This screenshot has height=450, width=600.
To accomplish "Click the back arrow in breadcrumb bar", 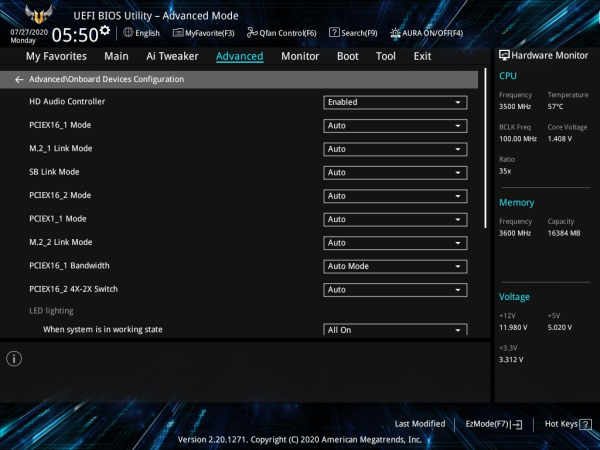I will pyautogui.click(x=19, y=80).
